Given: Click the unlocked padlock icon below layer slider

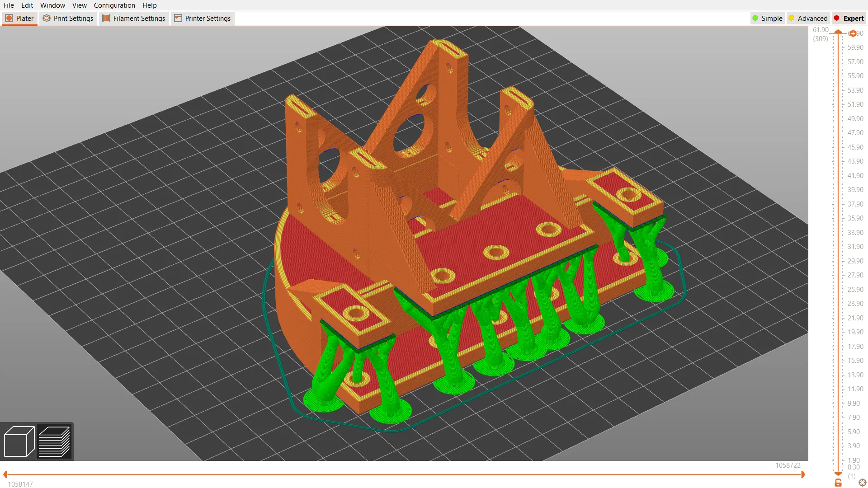Looking at the screenshot, I should [839, 483].
